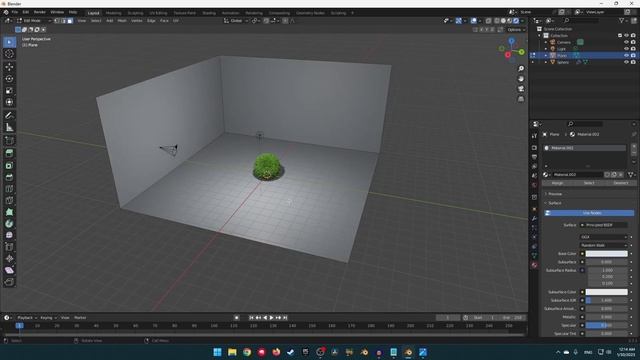The width and height of the screenshot is (640, 360).
Task: Select the Spin tool
Action: tap(9, 224)
